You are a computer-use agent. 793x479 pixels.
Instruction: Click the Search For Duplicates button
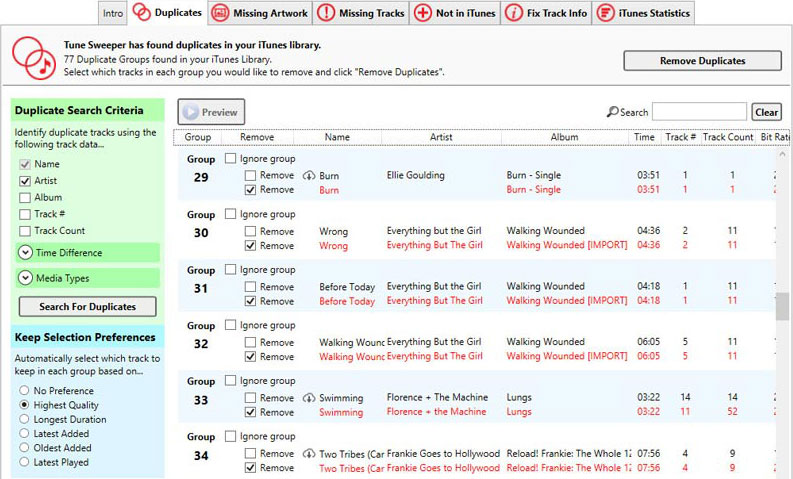coord(87,307)
